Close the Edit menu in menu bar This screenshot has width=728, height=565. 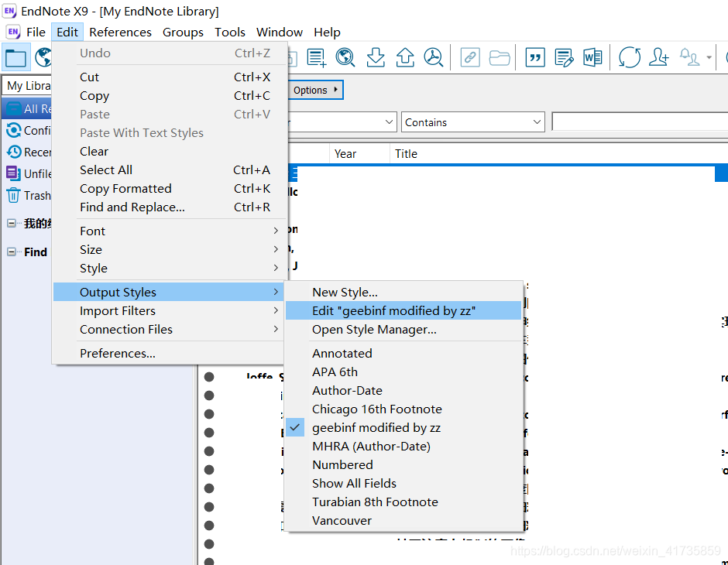pos(67,32)
